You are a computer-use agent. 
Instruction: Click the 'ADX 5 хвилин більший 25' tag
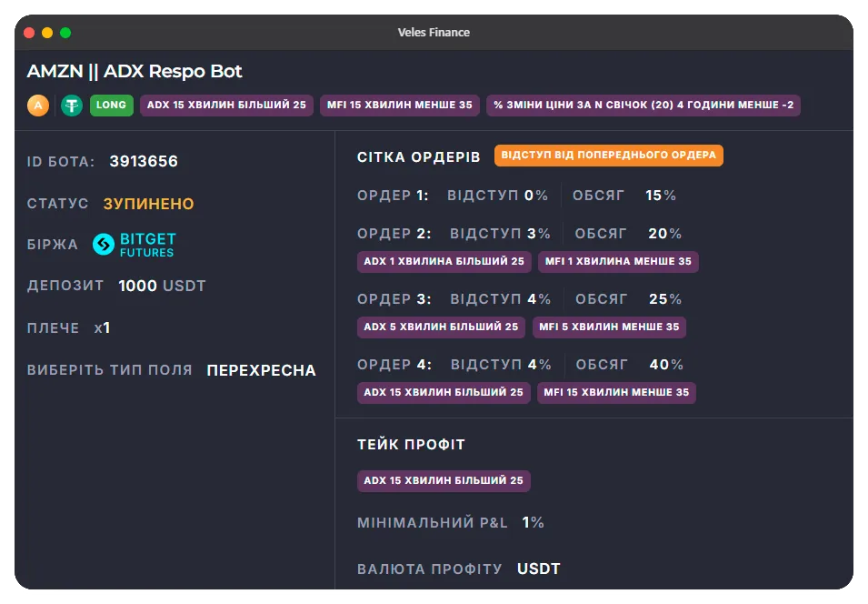pyautogui.click(x=441, y=327)
